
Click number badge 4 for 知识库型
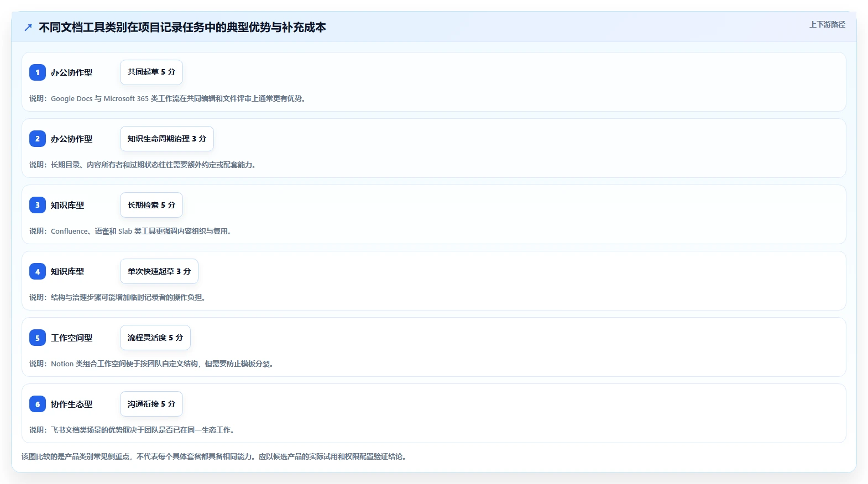pos(38,271)
